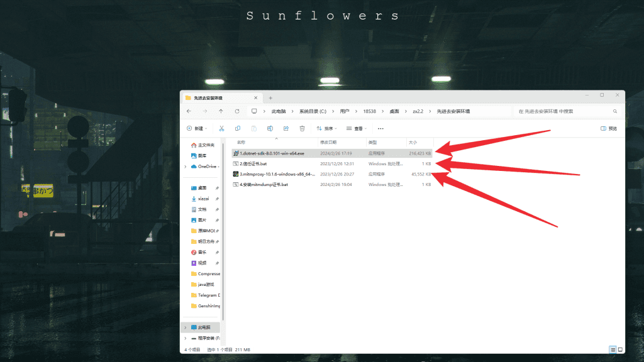Screen dimensions: 644x362
Task: Open the 排序 sort dropdown
Action: 327,128
